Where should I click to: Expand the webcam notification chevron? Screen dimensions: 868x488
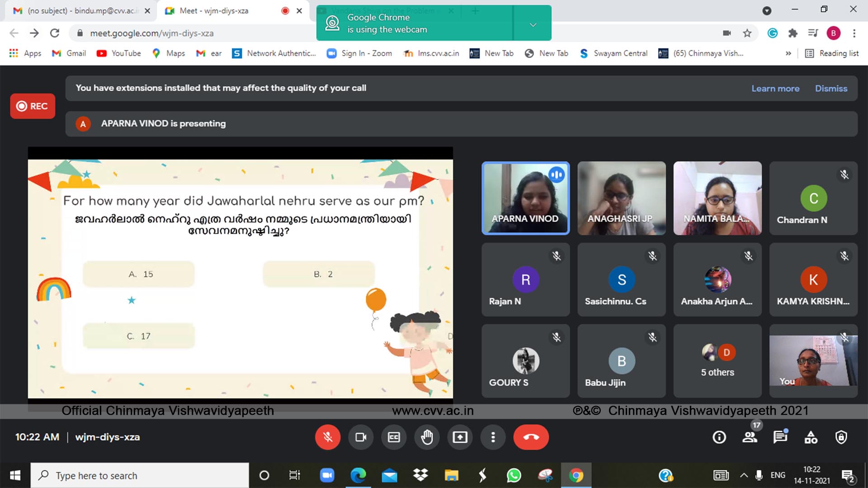[533, 25]
